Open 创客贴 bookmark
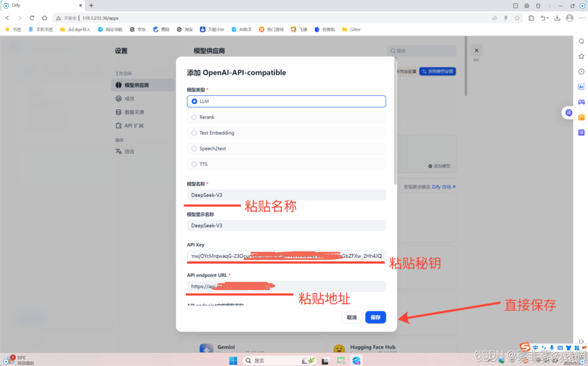Image resolution: width=588 pixels, height=366 pixels. click(x=325, y=30)
